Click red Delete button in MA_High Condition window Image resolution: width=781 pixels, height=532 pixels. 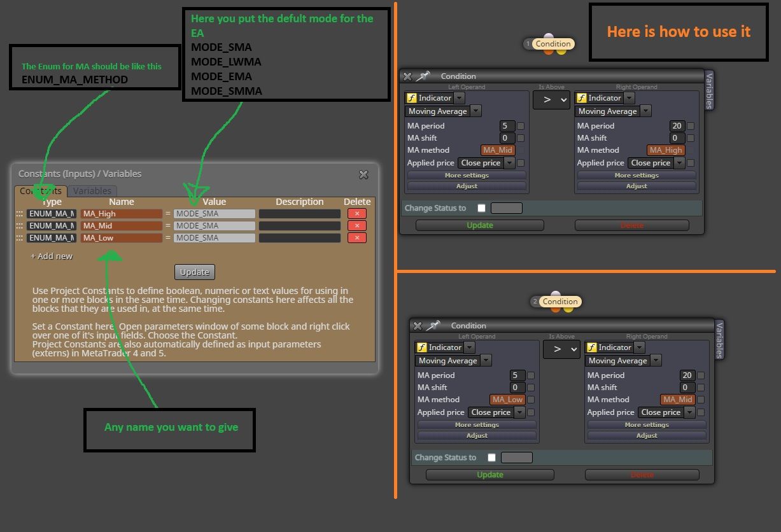(632, 225)
